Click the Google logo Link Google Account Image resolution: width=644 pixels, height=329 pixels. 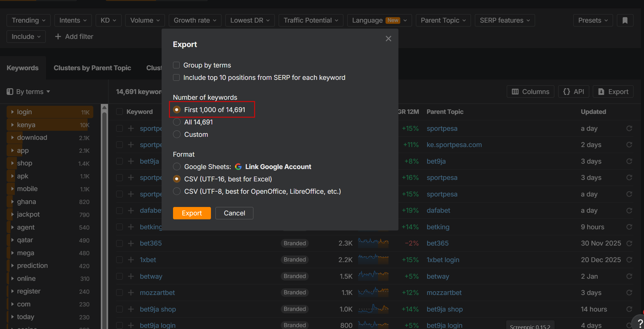coord(273,167)
